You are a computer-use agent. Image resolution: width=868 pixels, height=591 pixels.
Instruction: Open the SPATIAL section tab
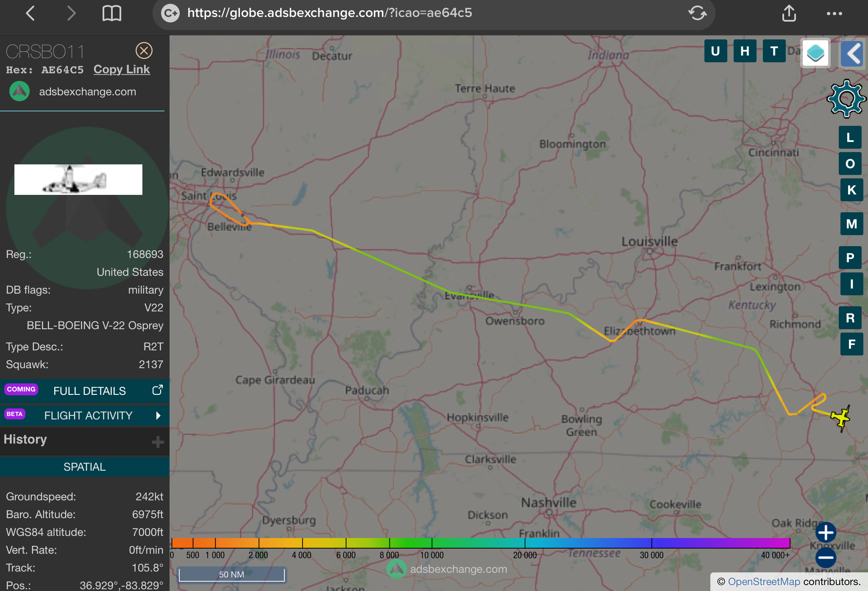[x=85, y=467]
